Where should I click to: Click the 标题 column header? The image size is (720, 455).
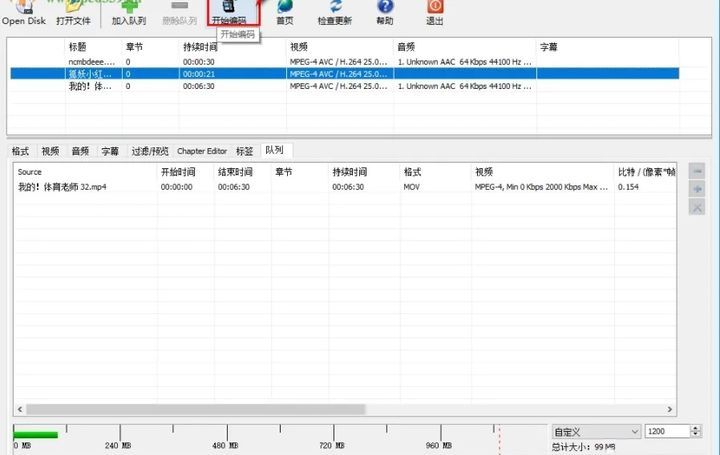click(77, 47)
